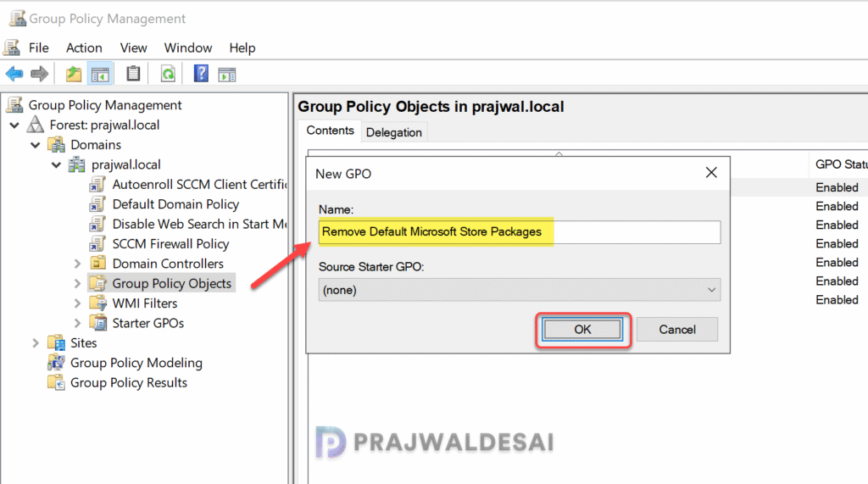
Task: Click the Up one level folder icon
Action: click(74, 74)
